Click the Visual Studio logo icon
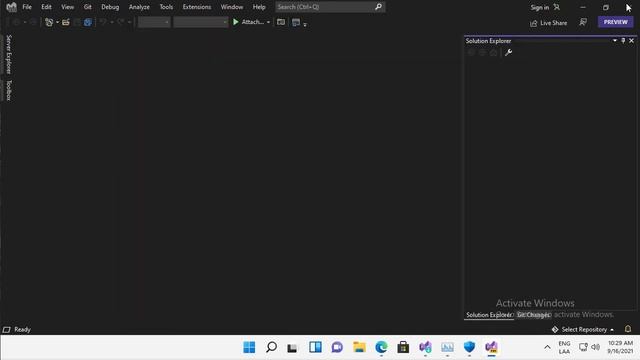This screenshot has height=360, width=640. coord(11,7)
